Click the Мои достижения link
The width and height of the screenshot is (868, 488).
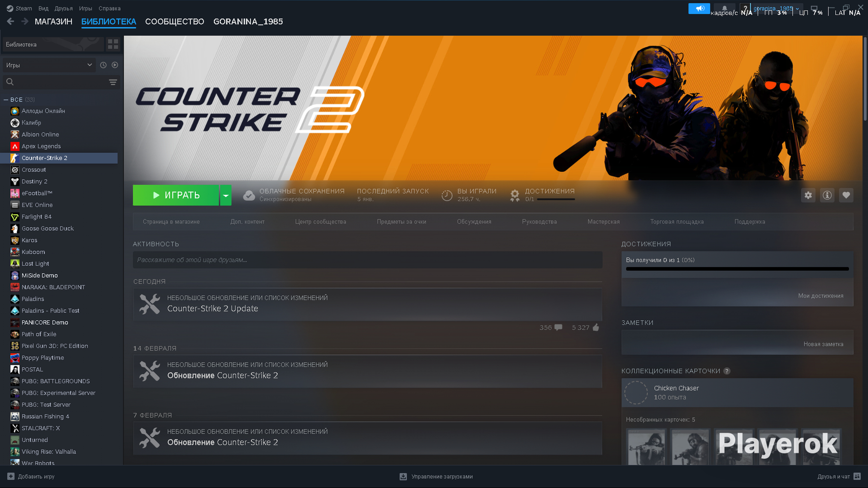(x=820, y=296)
